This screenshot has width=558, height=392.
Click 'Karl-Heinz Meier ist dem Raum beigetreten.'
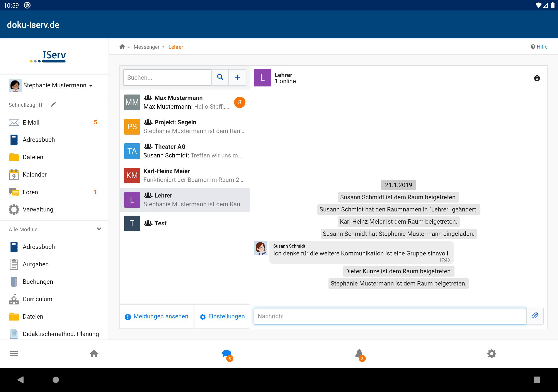click(x=398, y=221)
